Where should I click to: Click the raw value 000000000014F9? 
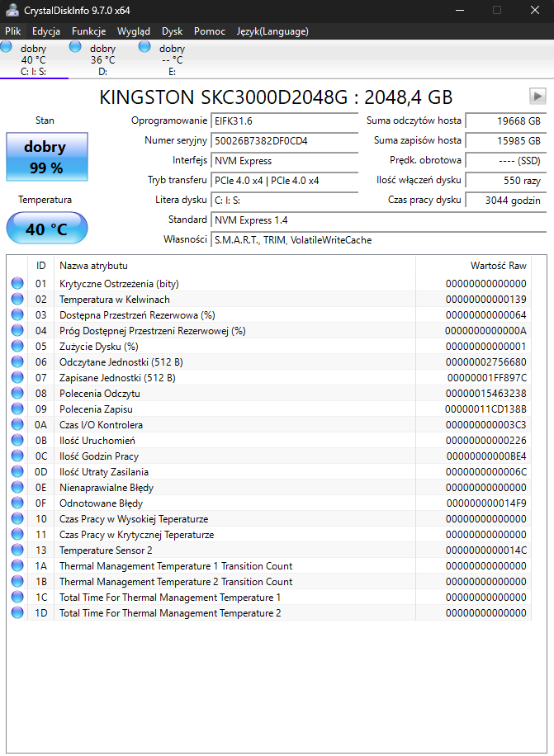click(x=486, y=503)
